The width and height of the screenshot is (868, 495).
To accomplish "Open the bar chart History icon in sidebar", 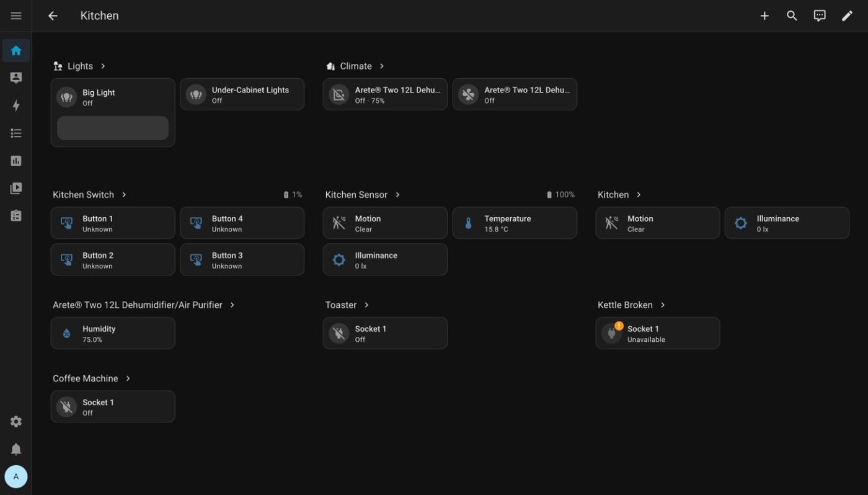I will [x=16, y=161].
